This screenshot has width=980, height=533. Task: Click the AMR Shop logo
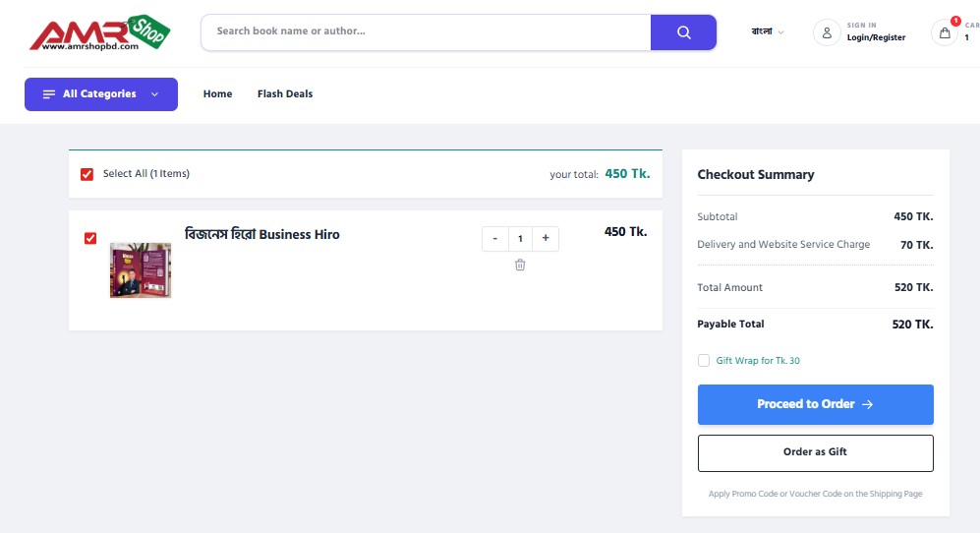point(99,33)
